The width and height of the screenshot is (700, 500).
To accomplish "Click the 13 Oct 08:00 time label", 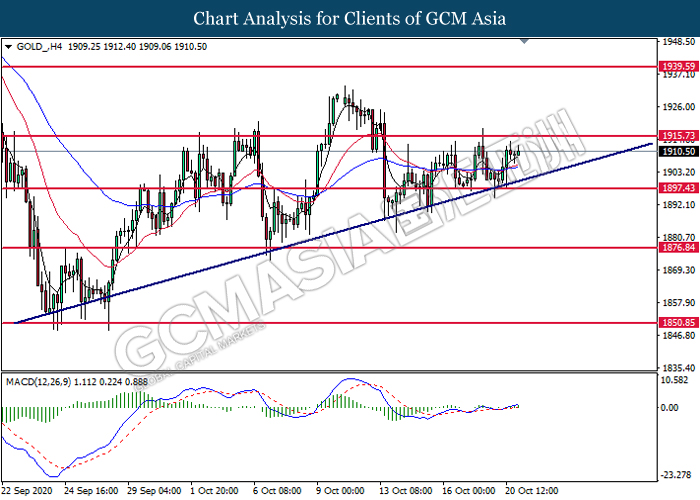I will [405, 492].
